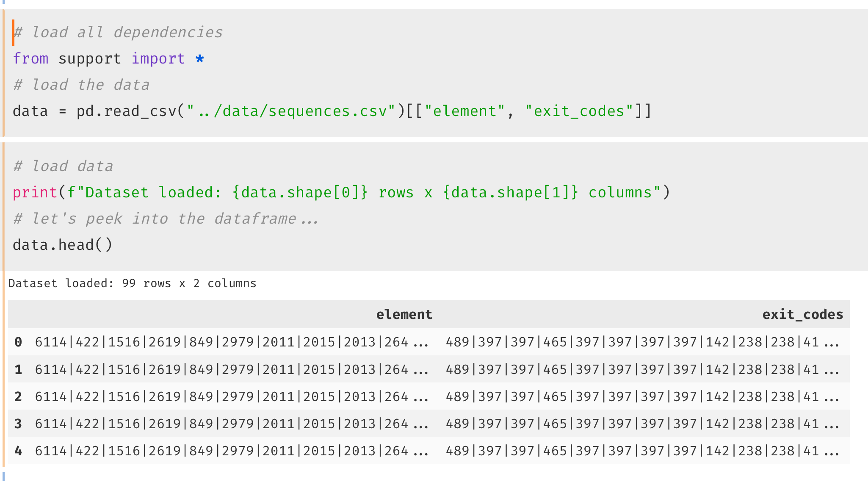Image resolution: width=868 pixels, height=482 pixels.
Task: Select row index 2 in the dataframe
Action: (18, 396)
